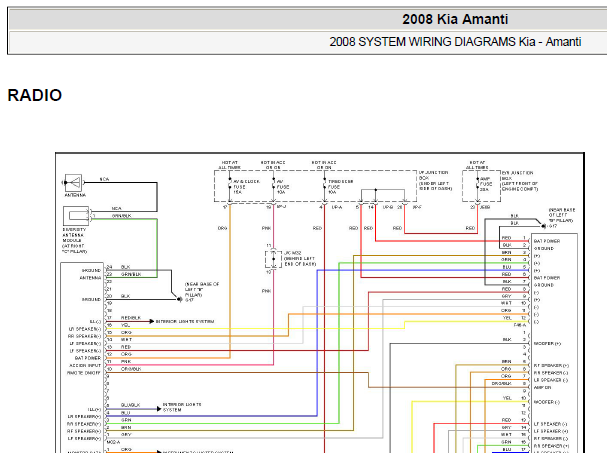607x453 pixels.
Task: Click the 'TPMS ECS B FUSE 10A' label
Action: tap(340, 187)
